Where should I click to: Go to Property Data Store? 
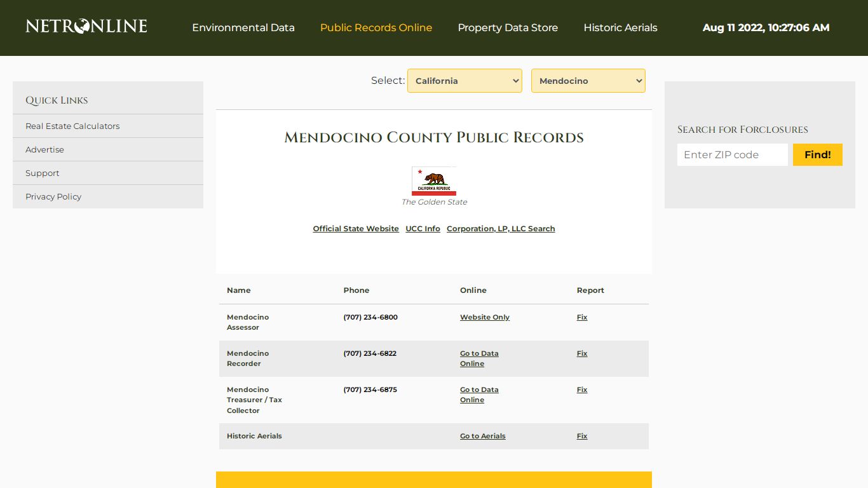point(508,28)
